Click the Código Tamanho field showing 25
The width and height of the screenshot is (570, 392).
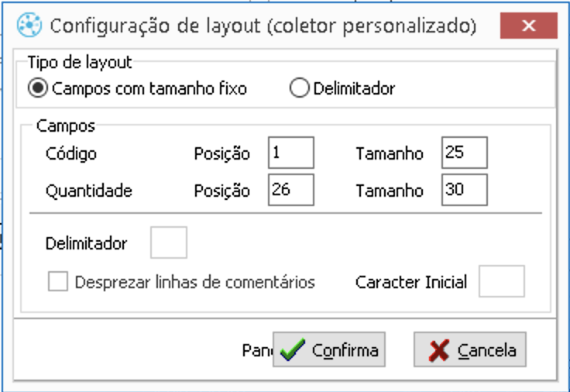(464, 153)
